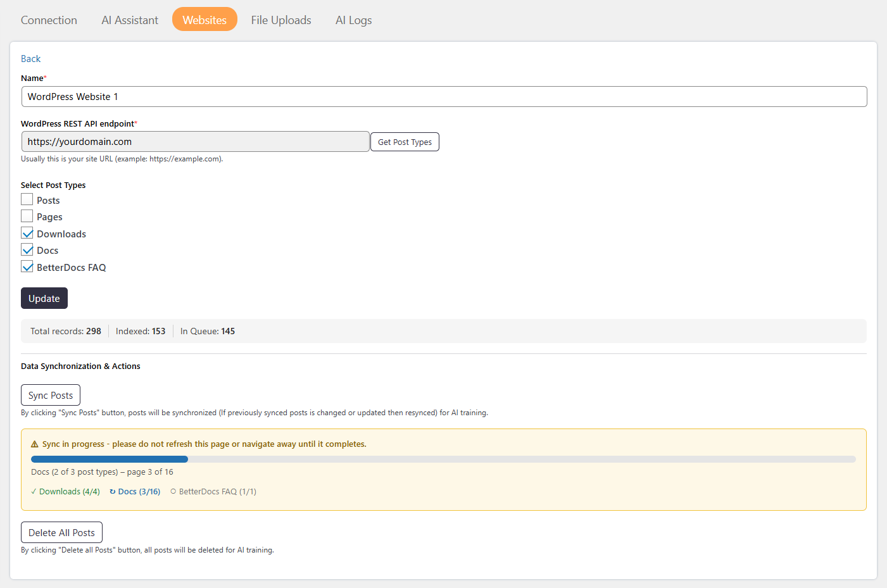887x588 pixels.
Task: Click the 'Sync in progress' warning message text
Action: pos(204,444)
